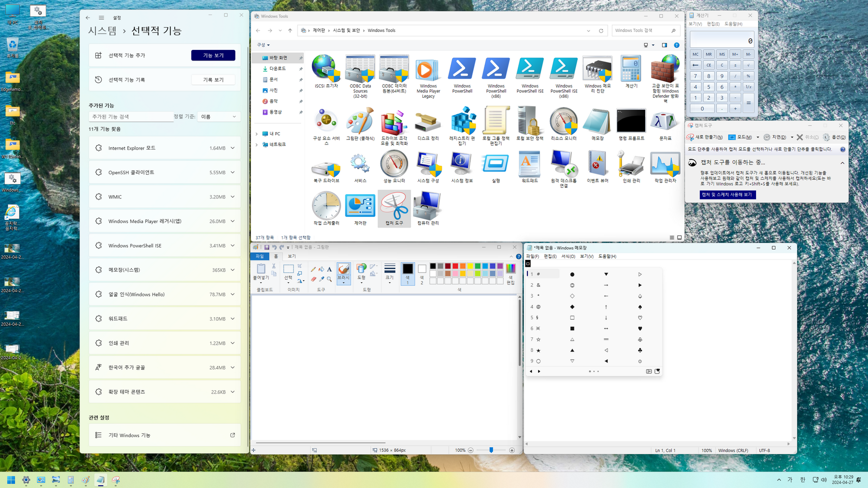Viewport: 868px width, 488px height.
Task: Click the 기능 보기 button
Action: pyautogui.click(x=213, y=55)
